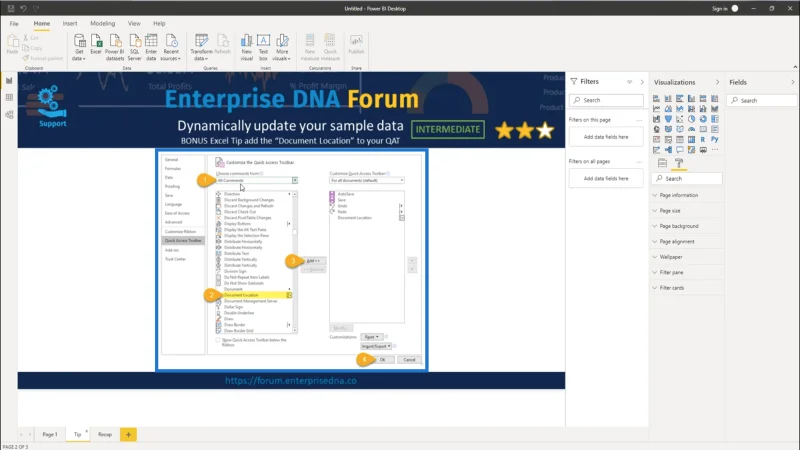Go to Page 1 report tab
Viewport: 800px width, 450px height.
[49, 434]
